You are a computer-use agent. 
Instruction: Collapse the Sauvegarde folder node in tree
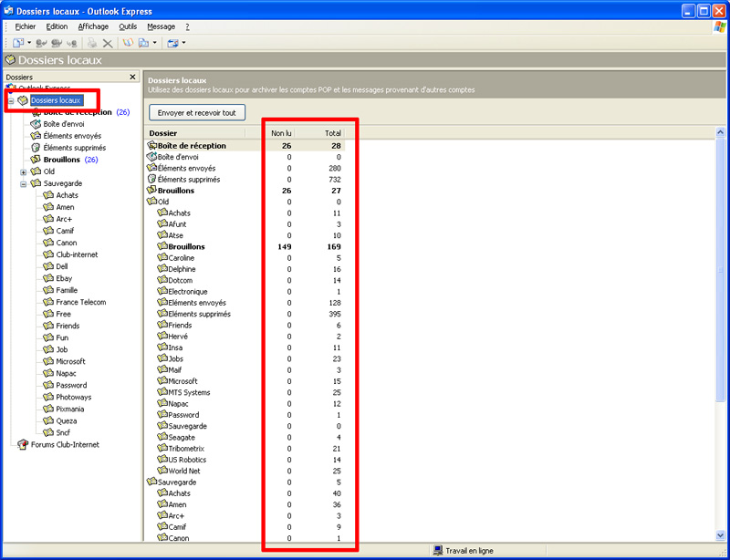[24, 184]
